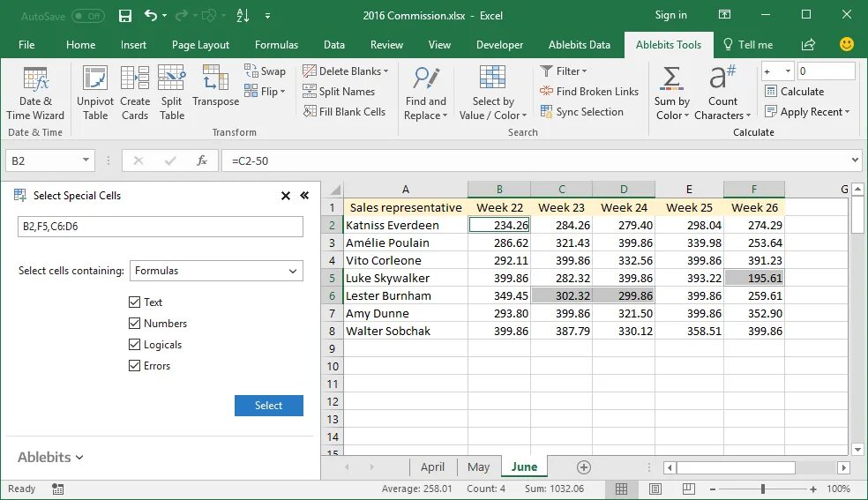Viewport: 868px width, 500px height.
Task: Open Find Broken Links
Action: (589, 91)
